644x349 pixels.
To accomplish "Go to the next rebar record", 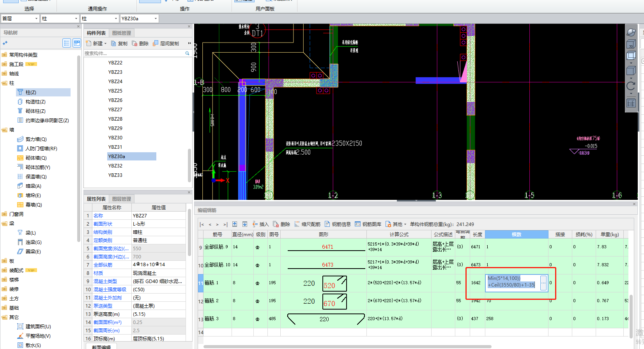I will 217,224.
